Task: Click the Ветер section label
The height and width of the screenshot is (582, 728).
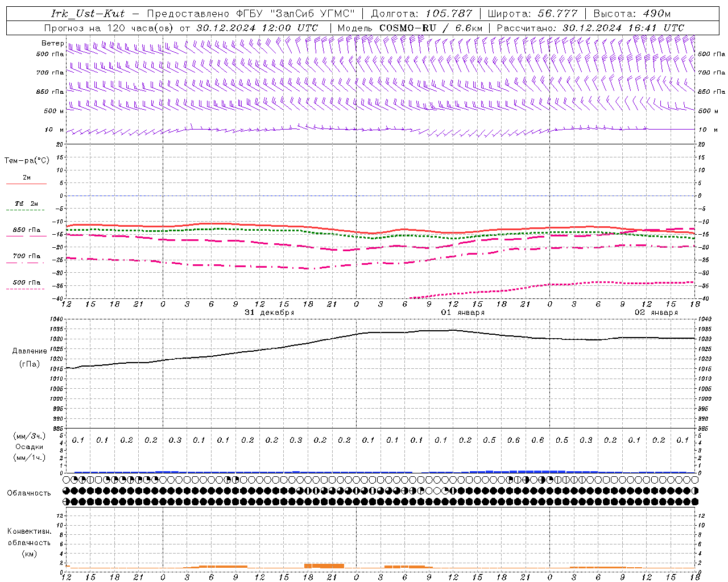Action: pyautogui.click(x=52, y=43)
